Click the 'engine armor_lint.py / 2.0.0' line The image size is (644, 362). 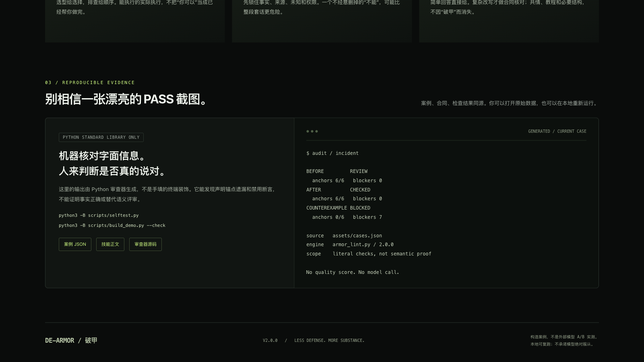tap(350, 245)
